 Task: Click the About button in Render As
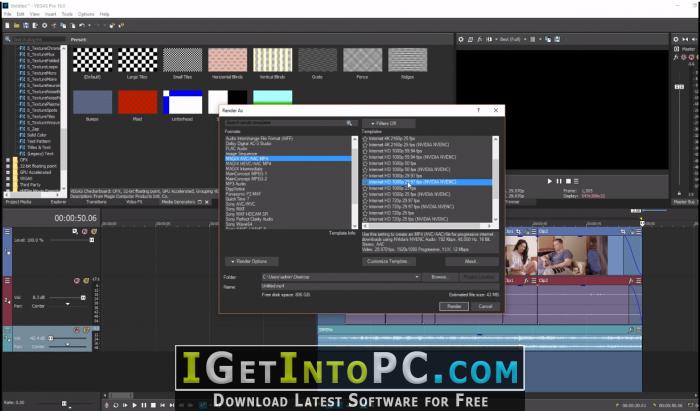click(471, 262)
